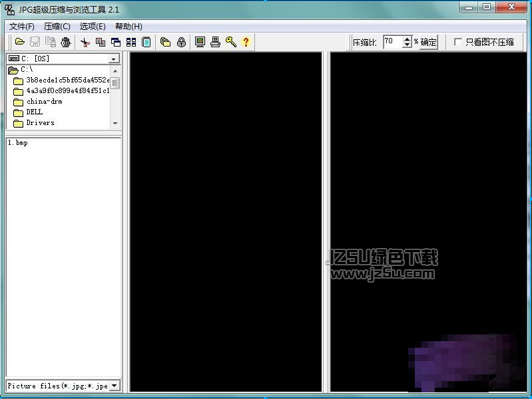Increase compression ratio with up spinner arrow
532x399 pixels.
coord(407,39)
